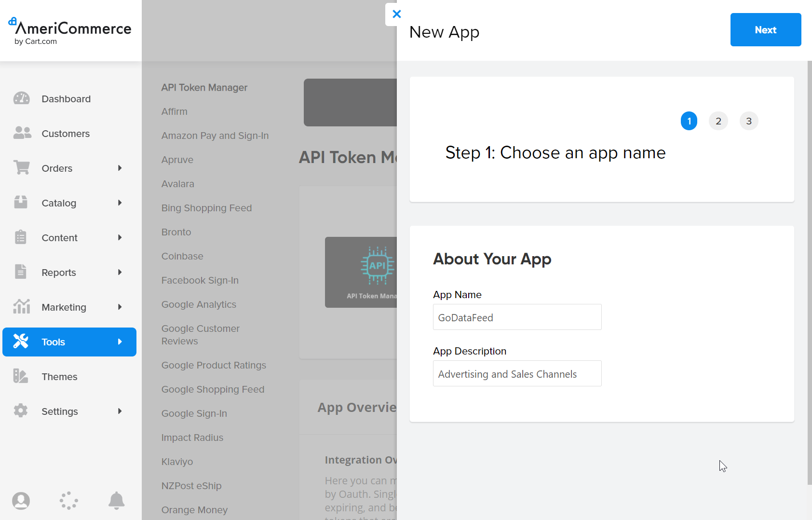The image size is (812, 520).
Task: Open Google Customer Reviews link
Action: click(201, 335)
